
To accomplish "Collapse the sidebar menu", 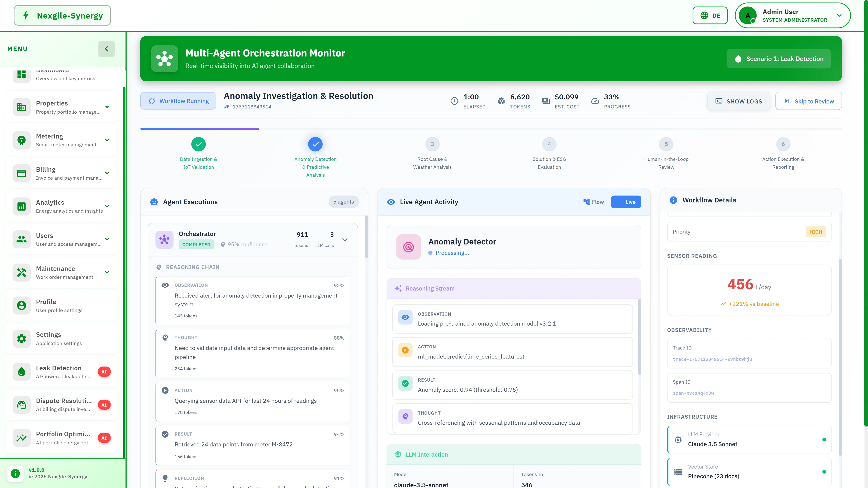I will (106, 49).
